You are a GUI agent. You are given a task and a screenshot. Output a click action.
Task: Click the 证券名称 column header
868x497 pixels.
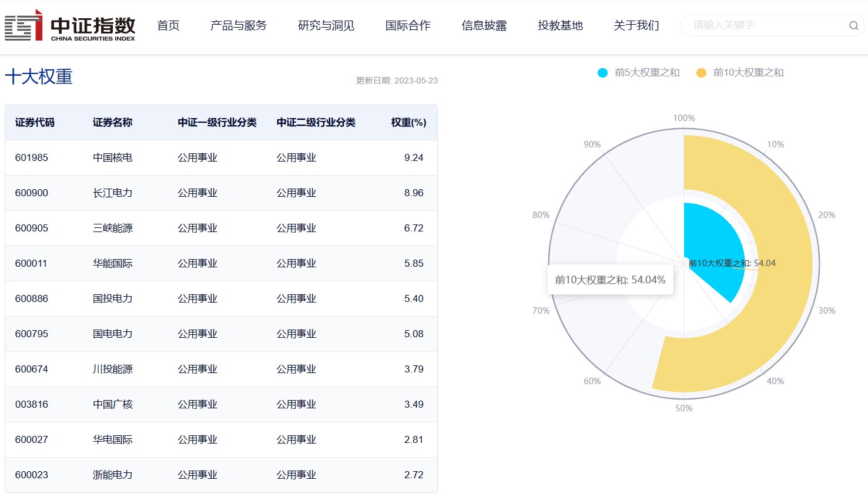click(112, 122)
